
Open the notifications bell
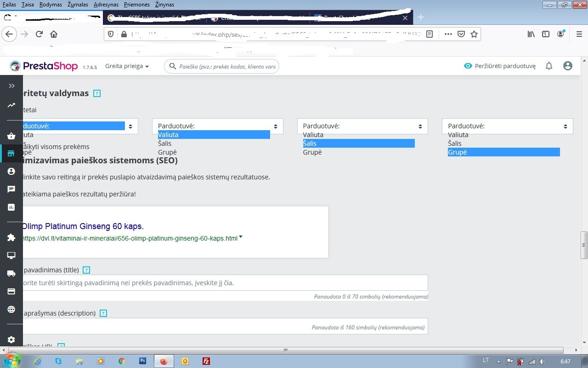click(549, 66)
